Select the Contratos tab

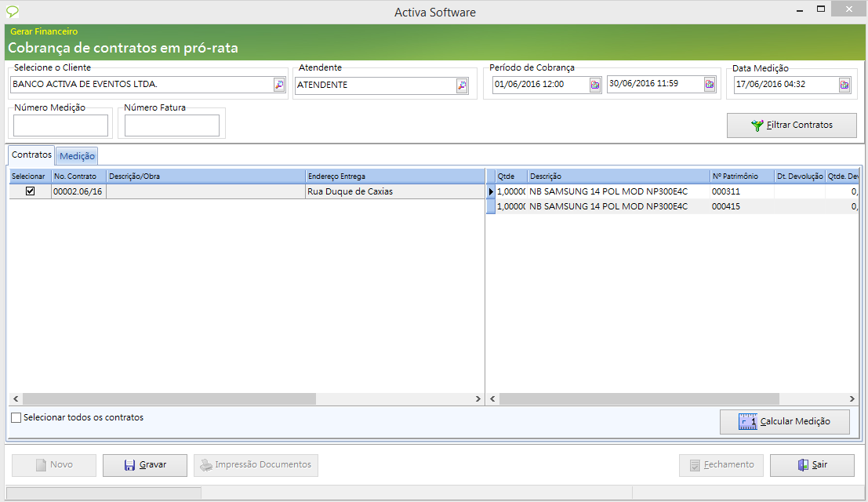coord(31,155)
